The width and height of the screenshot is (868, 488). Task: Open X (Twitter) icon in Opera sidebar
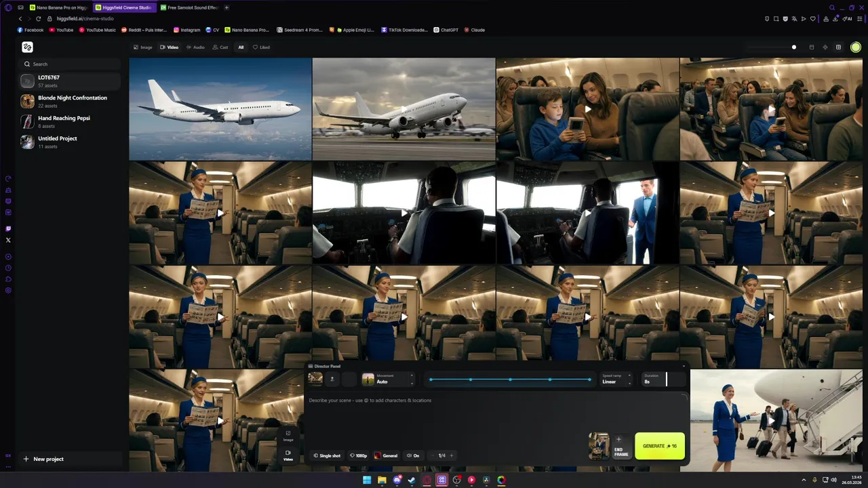pyautogui.click(x=8, y=240)
